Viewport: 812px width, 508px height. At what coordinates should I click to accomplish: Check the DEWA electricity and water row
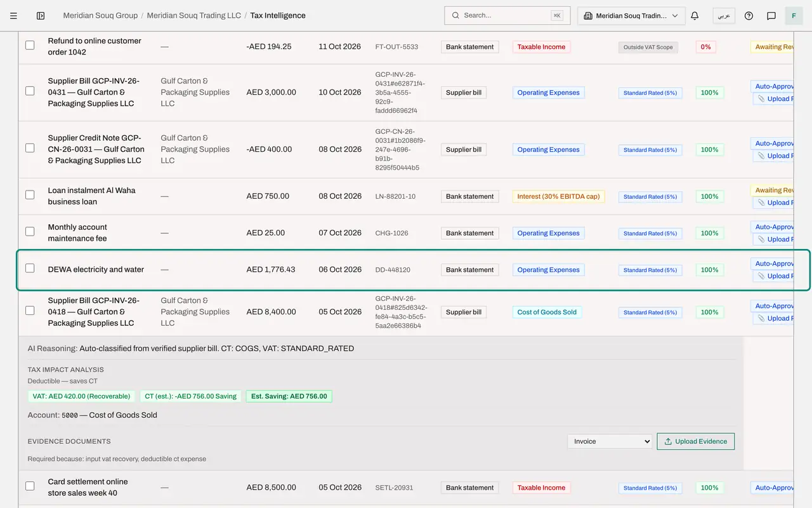pyautogui.click(x=30, y=268)
